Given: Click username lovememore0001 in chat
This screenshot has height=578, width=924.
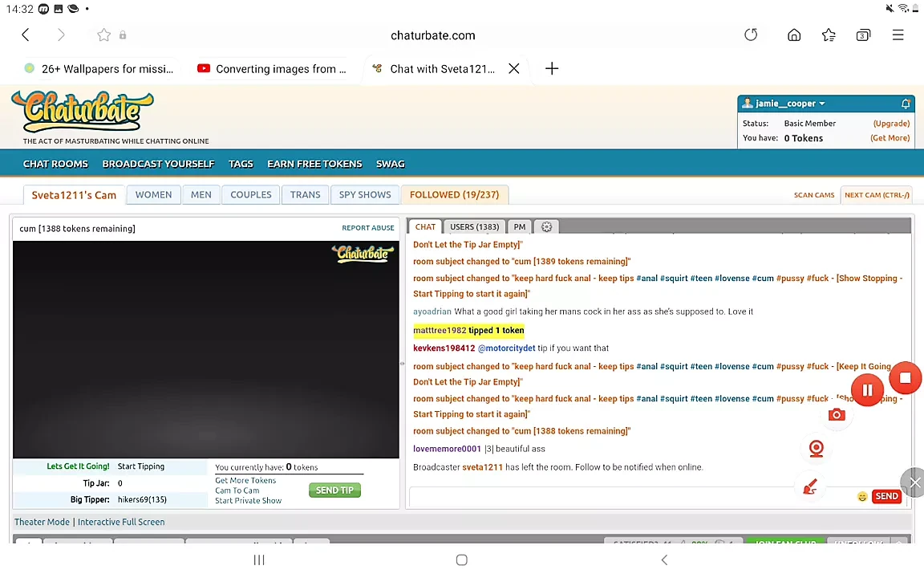Looking at the screenshot, I should coord(448,449).
